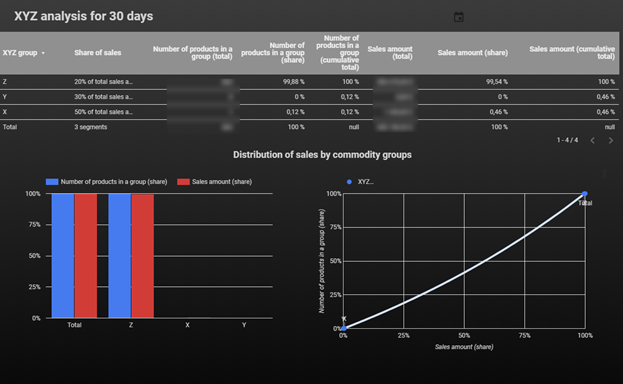Sort by XYZ group column arrow
This screenshot has height=384, width=623.
43,53
